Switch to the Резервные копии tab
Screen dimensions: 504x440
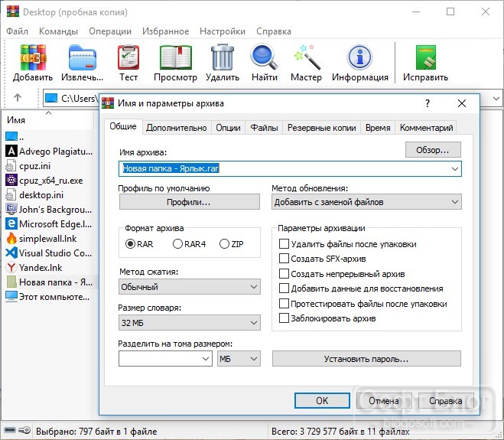[x=321, y=128]
